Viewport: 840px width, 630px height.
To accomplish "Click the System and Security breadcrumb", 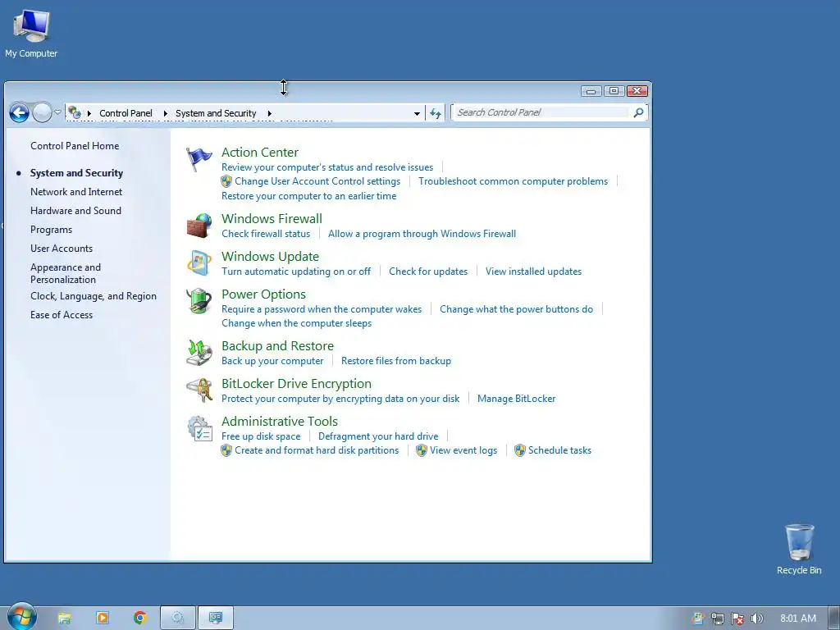I will 216,113.
